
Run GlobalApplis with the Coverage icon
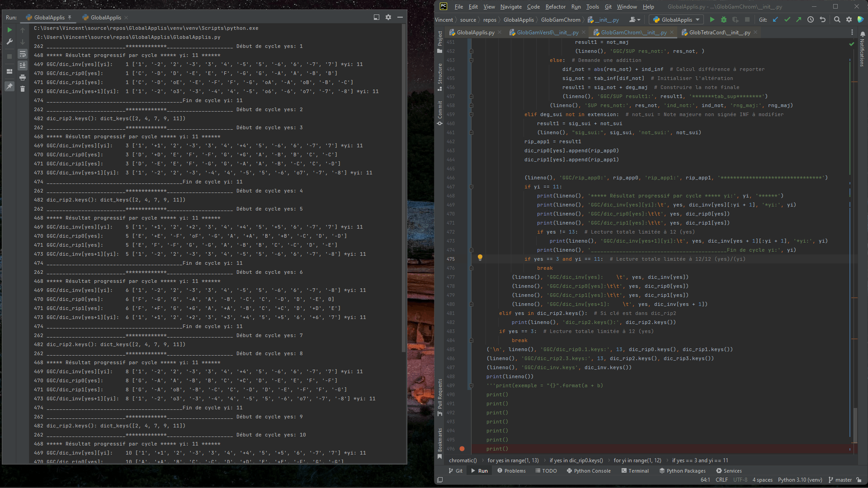pos(736,19)
